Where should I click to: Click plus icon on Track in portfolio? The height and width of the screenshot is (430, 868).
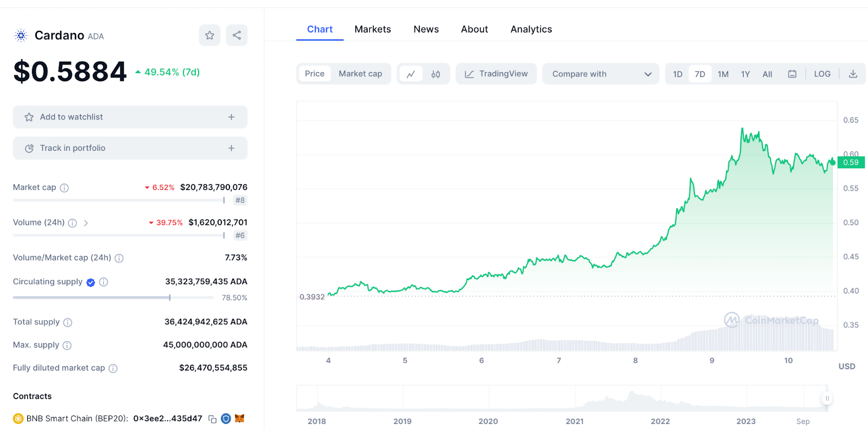tap(231, 148)
